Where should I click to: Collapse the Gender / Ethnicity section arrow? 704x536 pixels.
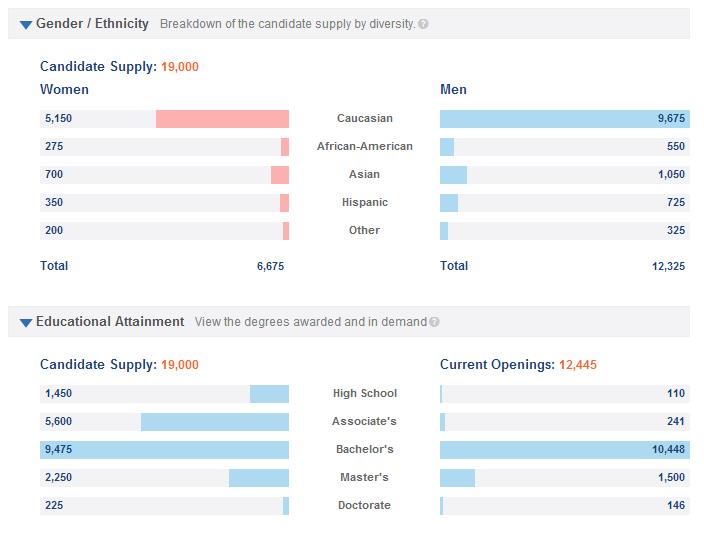(26, 24)
